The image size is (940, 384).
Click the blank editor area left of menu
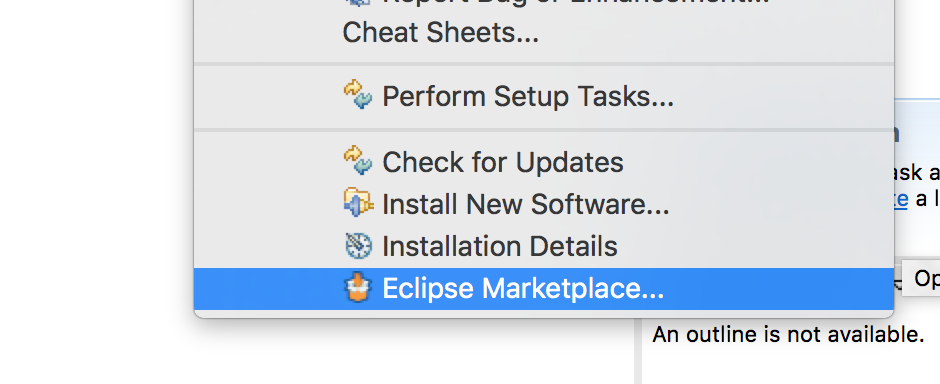(x=96, y=192)
